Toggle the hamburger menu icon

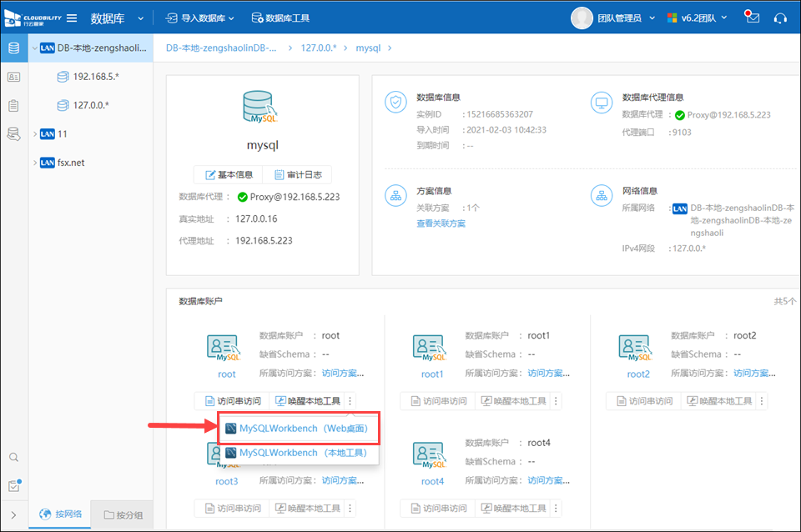72,18
